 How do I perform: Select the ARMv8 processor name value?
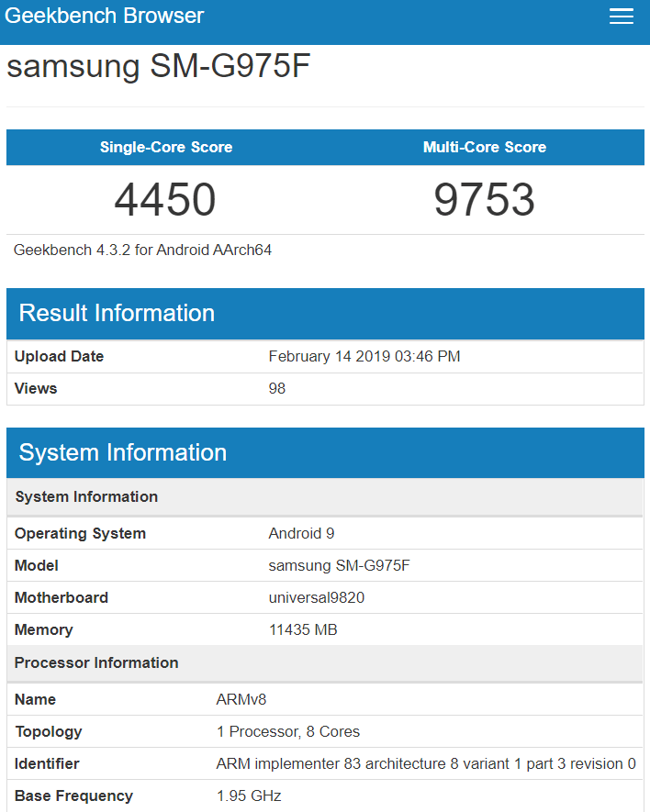click(241, 700)
